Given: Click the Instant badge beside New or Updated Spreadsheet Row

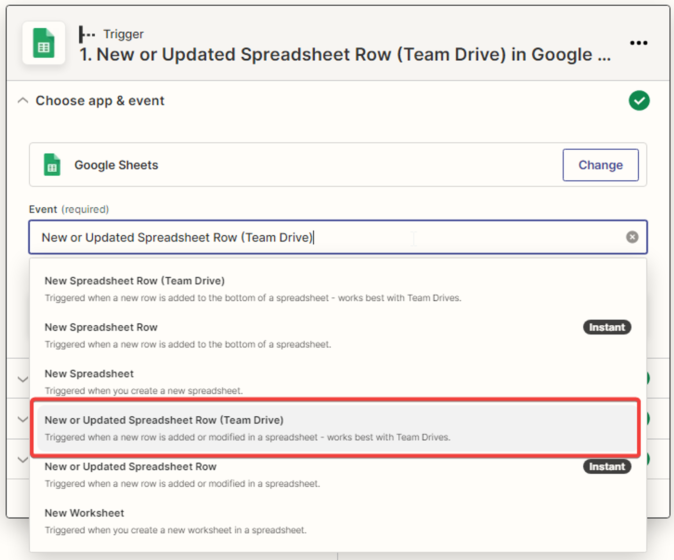Looking at the screenshot, I should tap(607, 466).
